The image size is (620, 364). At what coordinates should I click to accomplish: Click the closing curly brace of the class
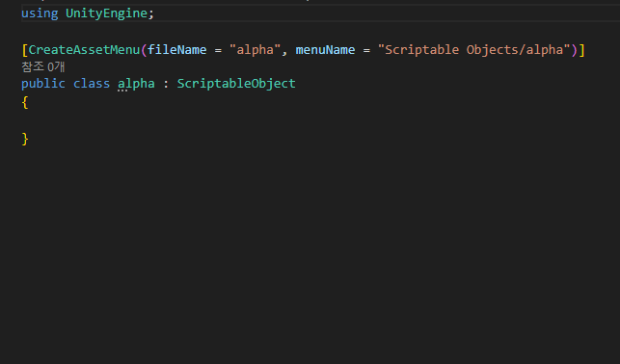[x=25, y=139]
